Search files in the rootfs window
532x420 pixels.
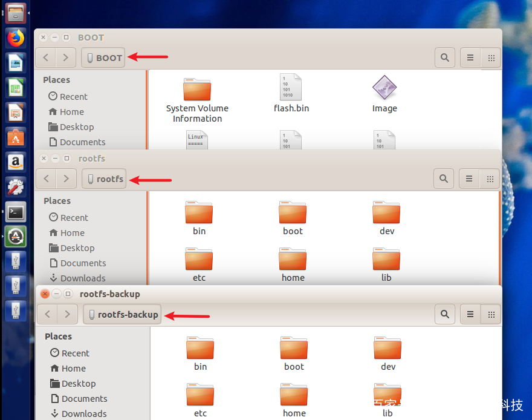(444, 179)
